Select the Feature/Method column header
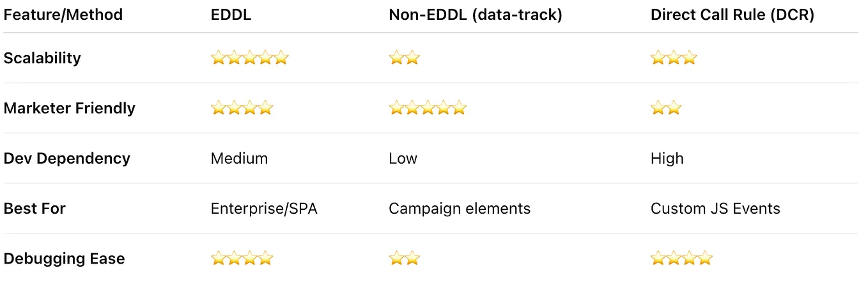Image resolution: width=868 pixels, height=286 pixels. [x=63, y=15]
